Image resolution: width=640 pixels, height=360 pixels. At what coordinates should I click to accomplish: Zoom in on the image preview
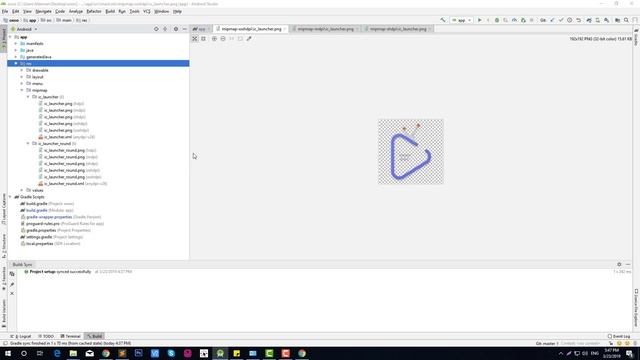point(214,38)
